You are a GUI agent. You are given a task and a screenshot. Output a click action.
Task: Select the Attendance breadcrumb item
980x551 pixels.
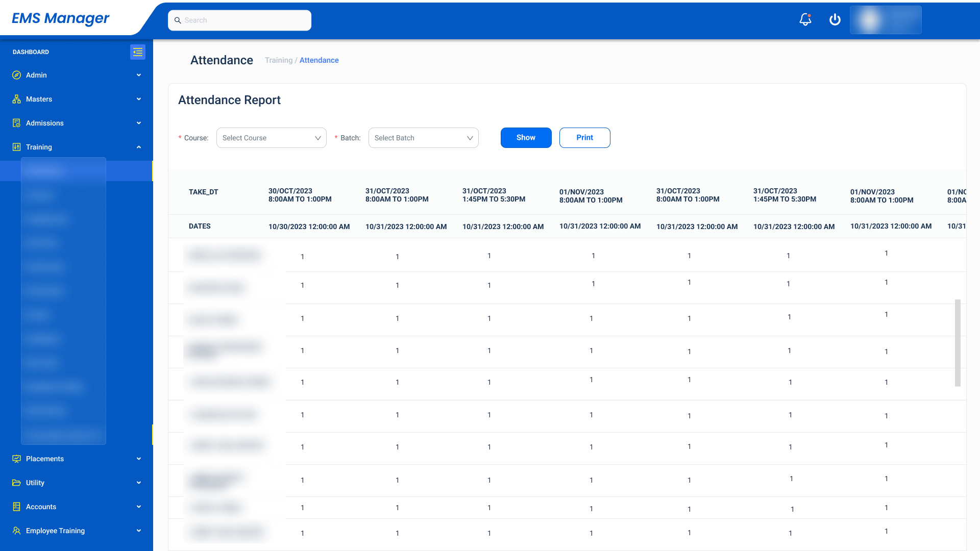point(318,60)
